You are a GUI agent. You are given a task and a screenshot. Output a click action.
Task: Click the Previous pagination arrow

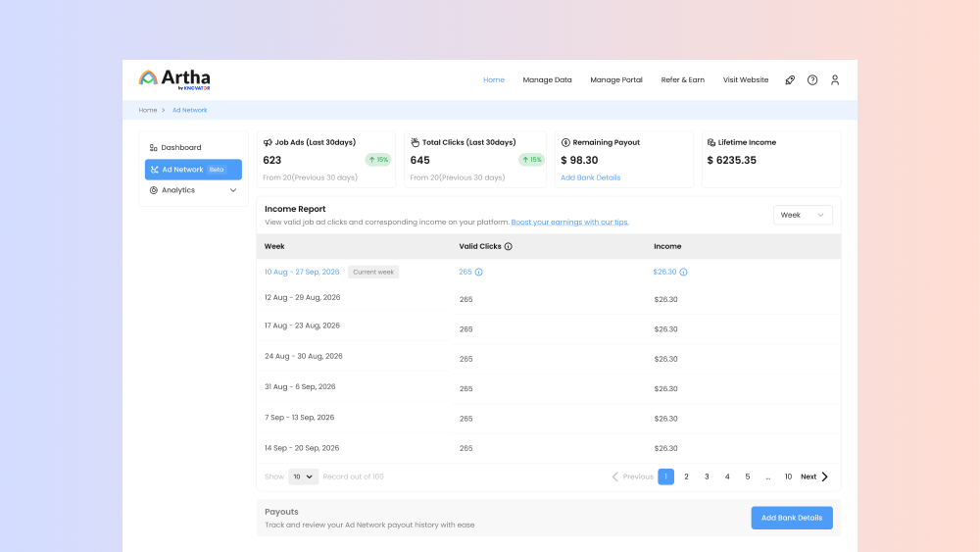(615, 477)
